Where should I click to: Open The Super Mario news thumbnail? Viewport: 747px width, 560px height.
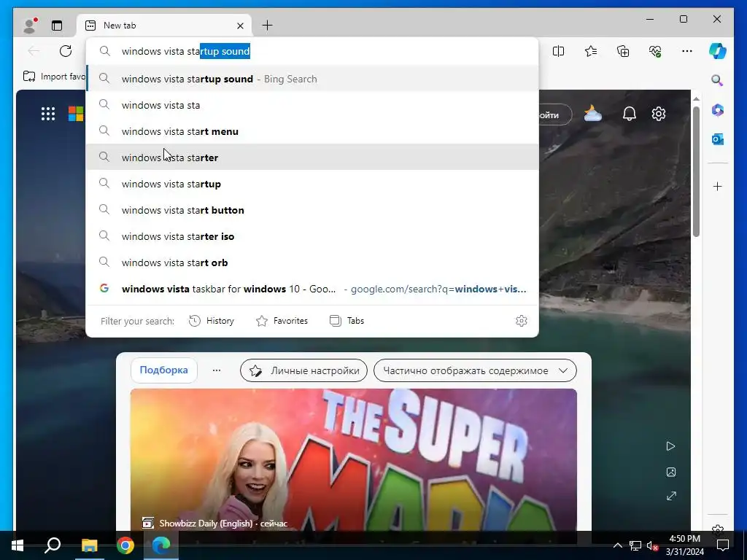[354, 459]
